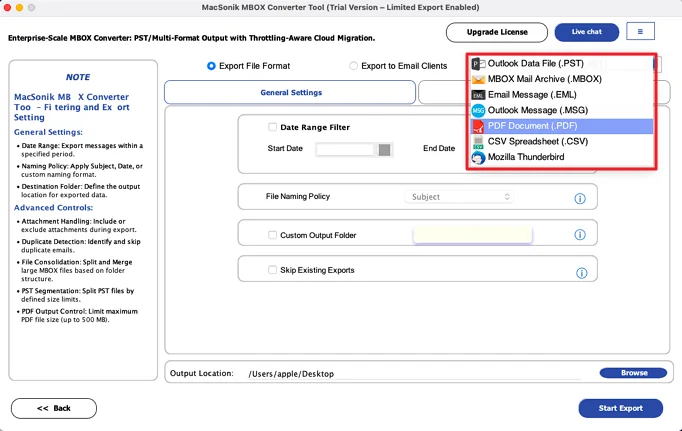Click the MBOX envelope icon
This screenshot has height=431, width=682.
click(478, 80)
